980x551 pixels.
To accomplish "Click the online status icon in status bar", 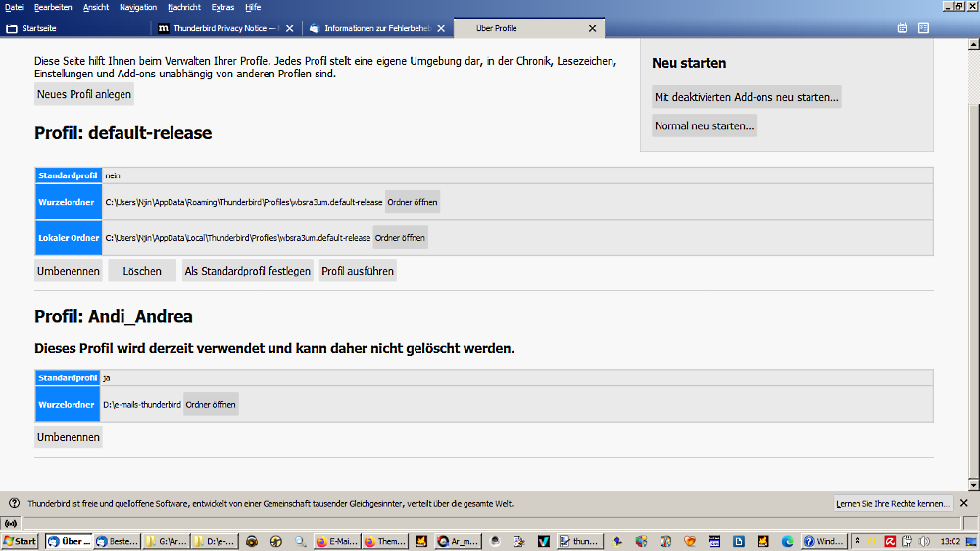I will click(x=11, y=524).
